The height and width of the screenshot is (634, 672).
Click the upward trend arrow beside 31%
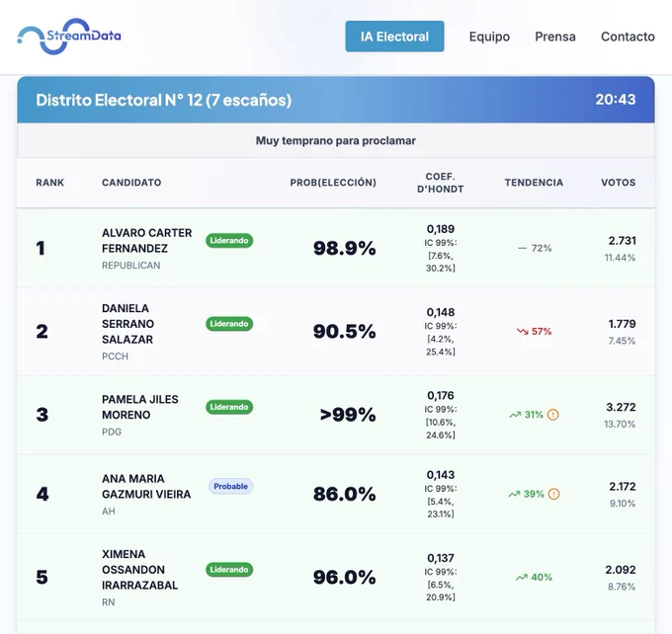(515, 415)
